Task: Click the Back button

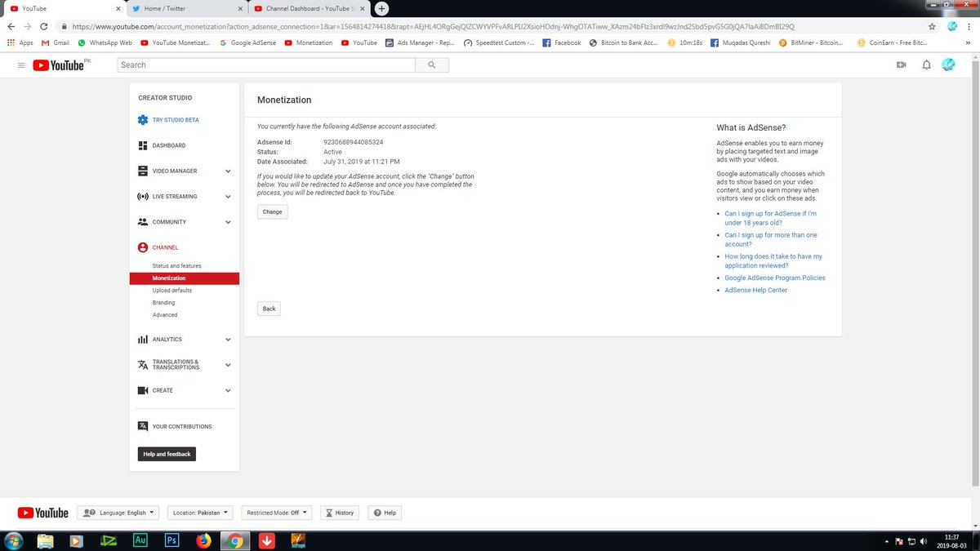Action: 269,309
